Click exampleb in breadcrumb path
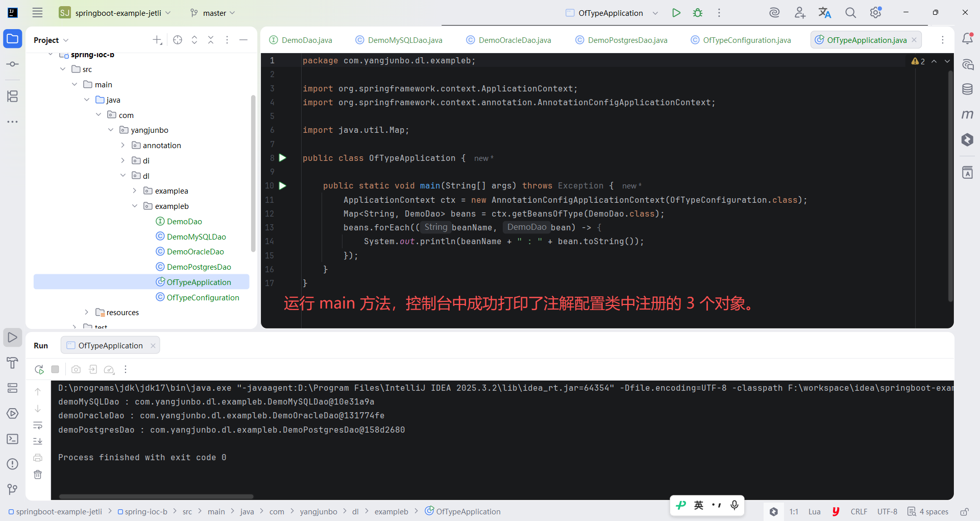This screenshot has width=980, height=521. tap(391, 511)
